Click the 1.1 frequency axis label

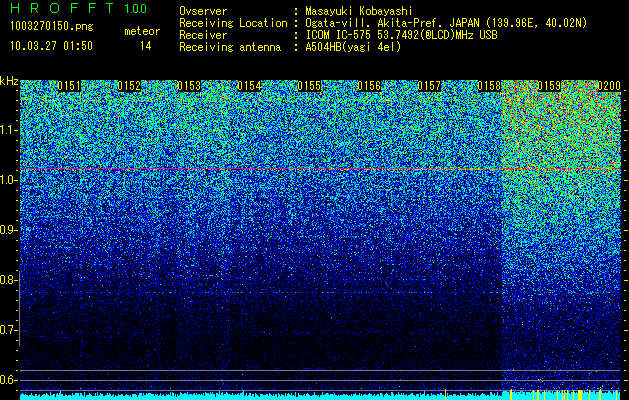coord(9,130)
